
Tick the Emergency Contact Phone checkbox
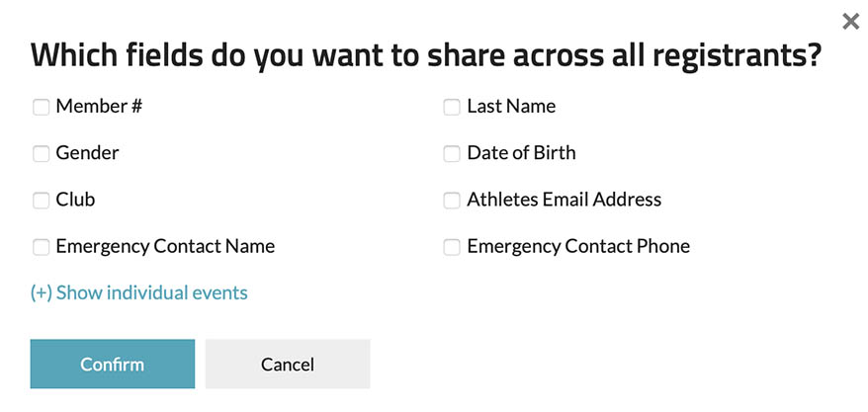click(x=452, y=247)
